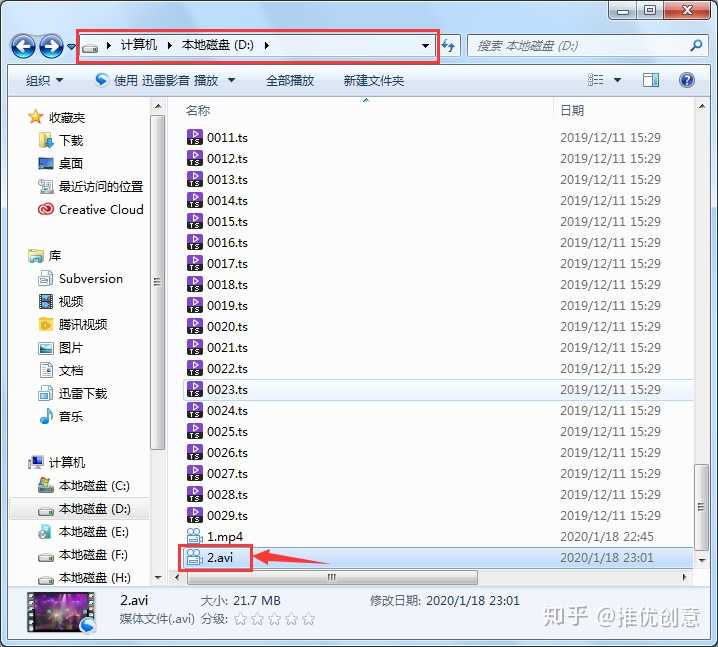Screen dimensions: 718x647
Task: Open the 组织 menu
Action: click(44, 81)
